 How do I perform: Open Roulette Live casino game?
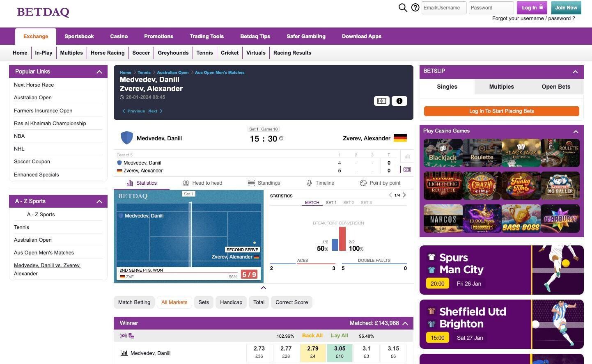pyautogui.click(x=482, y=153)
